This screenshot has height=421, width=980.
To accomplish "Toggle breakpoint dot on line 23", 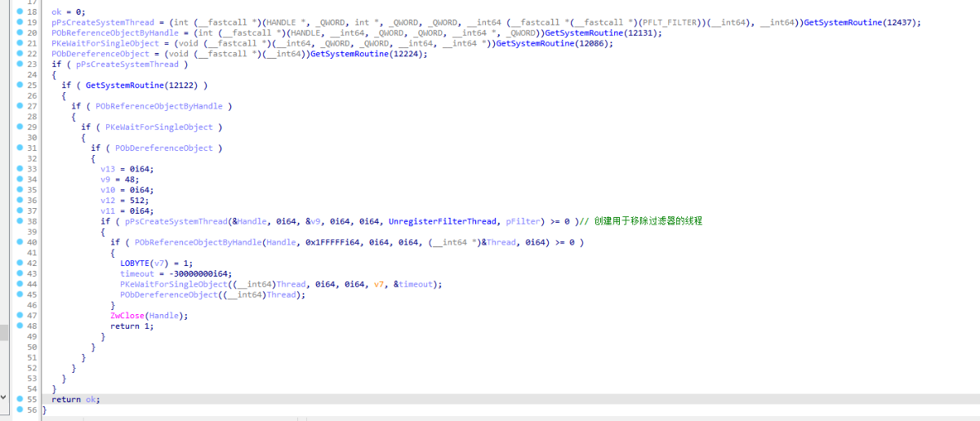I will (x=20, y=64).
